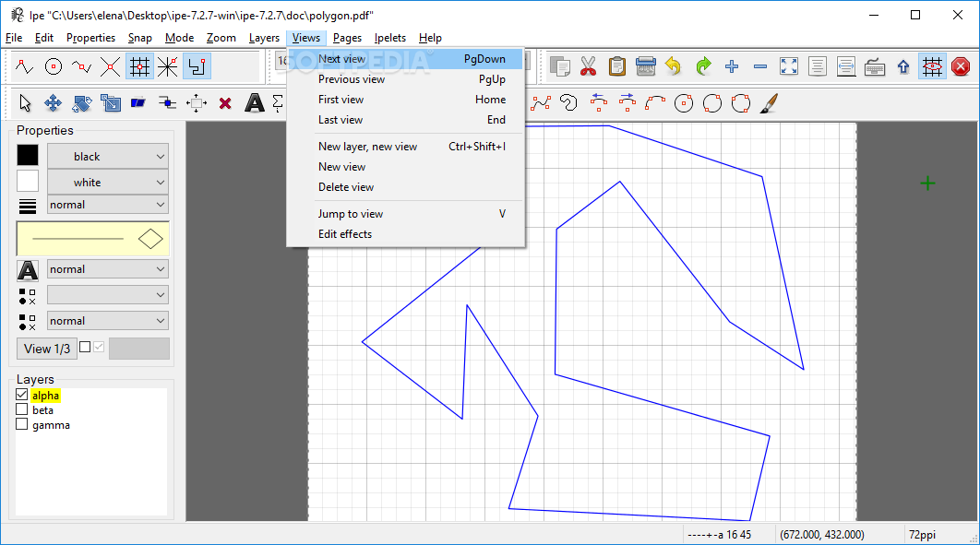Click the scissors cut icon
The width and height of the screenshot is (980, 545).
pos(588,66)
